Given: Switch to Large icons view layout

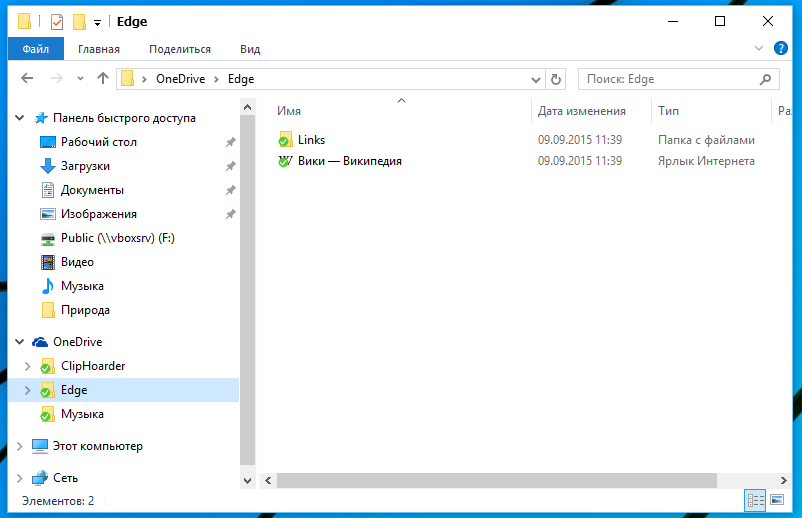Looking at the screenshot, I should pos(777,500).
